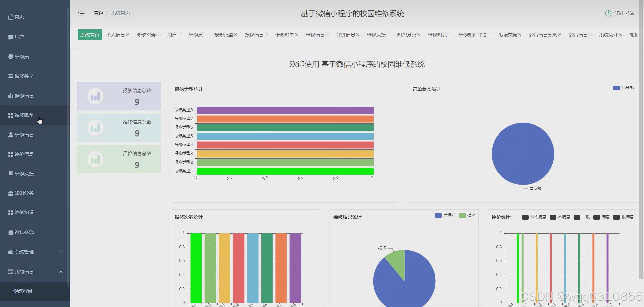Select the 维修员 sidebar icon
Image resolution: width=644 pixels, height=307 pixels.
click(x=11, y=56)
